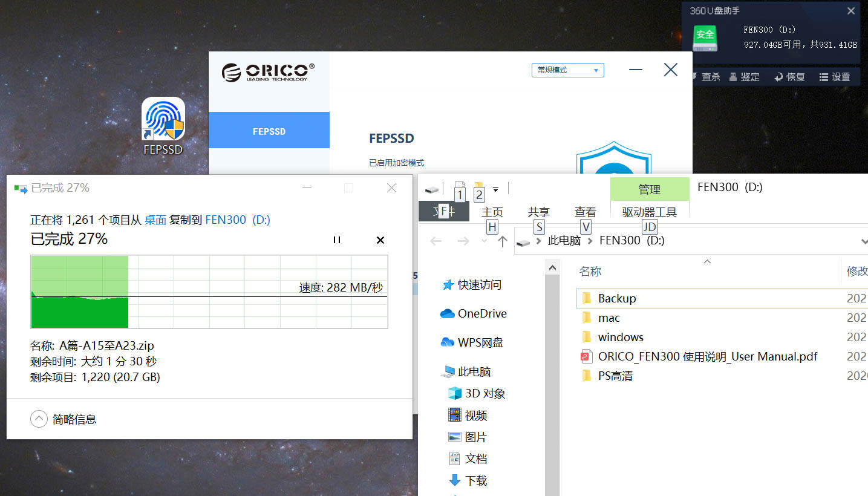Viewport: 868px width, 496px height.
Task: Click the 文档 icon in the navigation pane
Action: [454, 458]
